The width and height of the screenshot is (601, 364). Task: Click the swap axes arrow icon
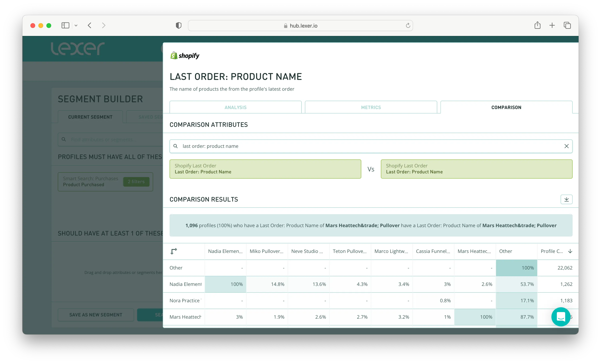173,251
